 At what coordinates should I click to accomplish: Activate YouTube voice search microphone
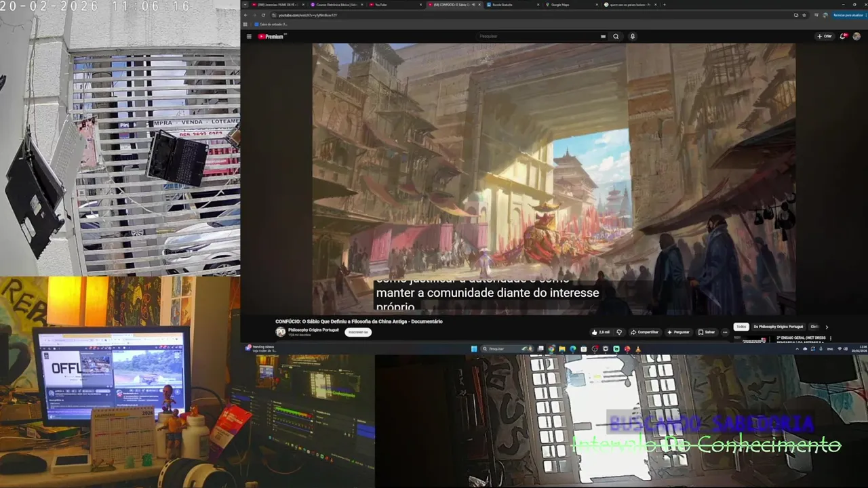(633, 36)
